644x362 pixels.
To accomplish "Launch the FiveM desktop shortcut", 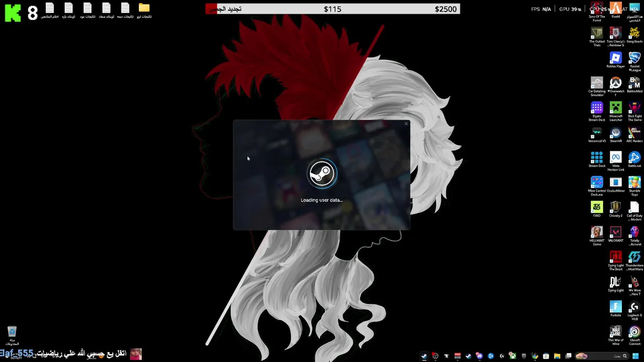I will pos(615,10).
